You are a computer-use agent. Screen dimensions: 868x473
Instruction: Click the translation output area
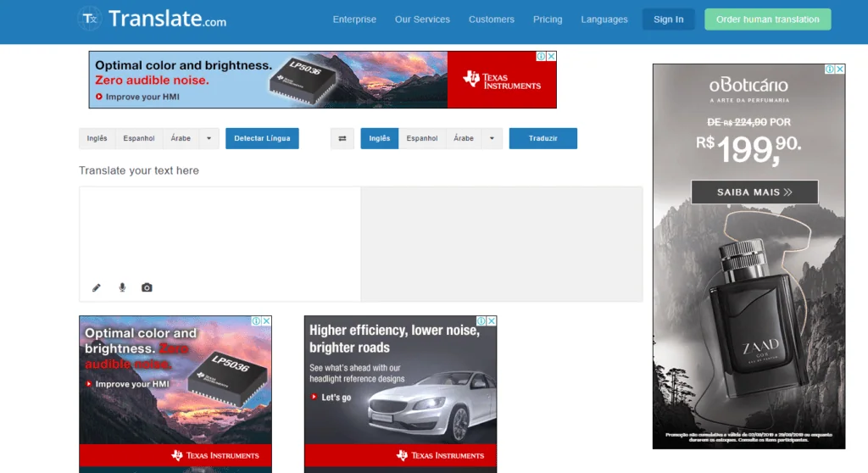(x=502, y=243)
